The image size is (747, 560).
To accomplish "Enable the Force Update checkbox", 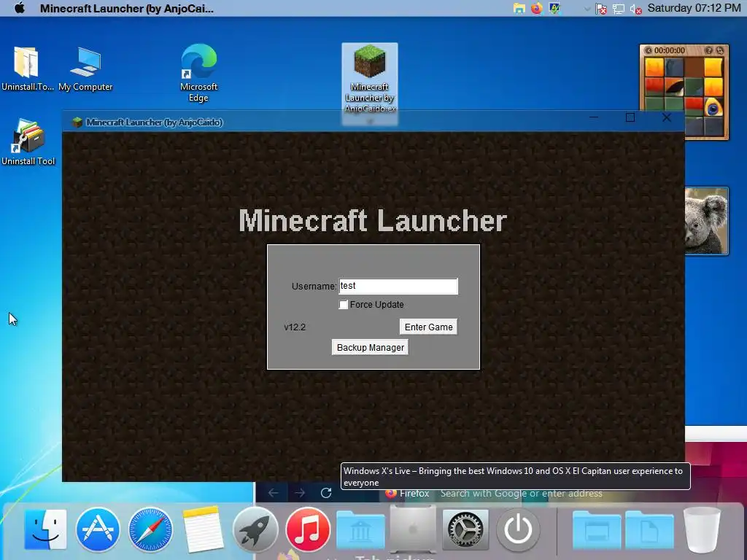I will (343, 305).
